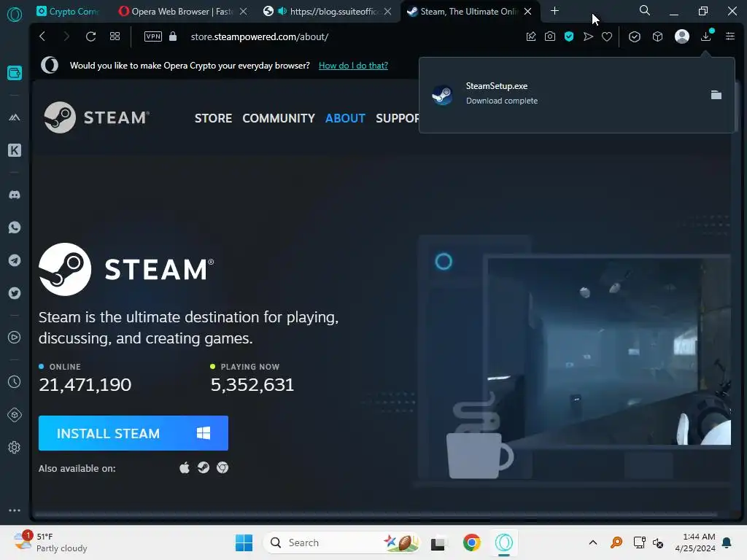Open Steam ABOUT page
Screen dimensions: 747x560
[x=345, y=118]
